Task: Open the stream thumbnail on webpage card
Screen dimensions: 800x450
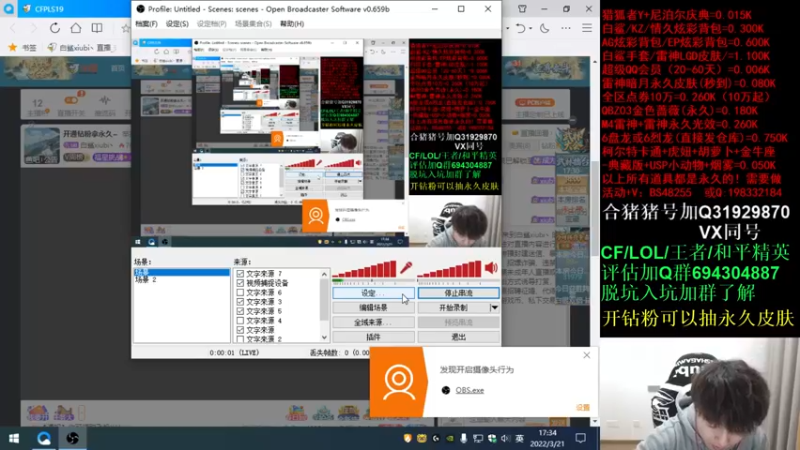Action: point(41,146)
